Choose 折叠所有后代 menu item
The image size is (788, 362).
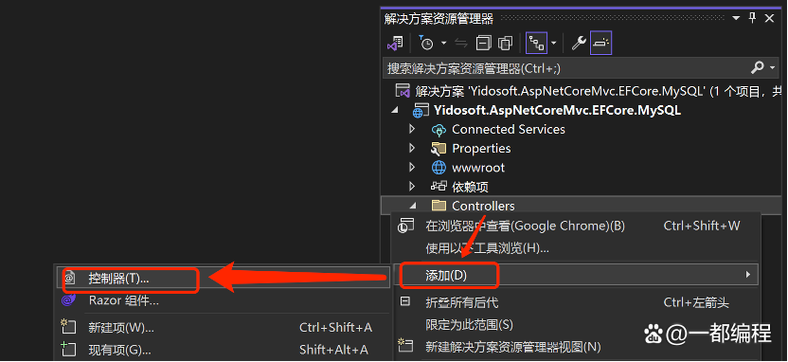click(x=576, y=303)
